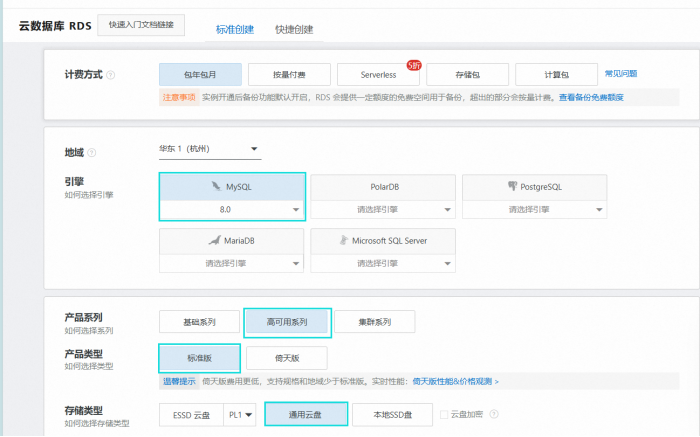This screenshot has height=437, width=700.
Task: Select 倚天版 product type
Action: [x=287, y=358]
